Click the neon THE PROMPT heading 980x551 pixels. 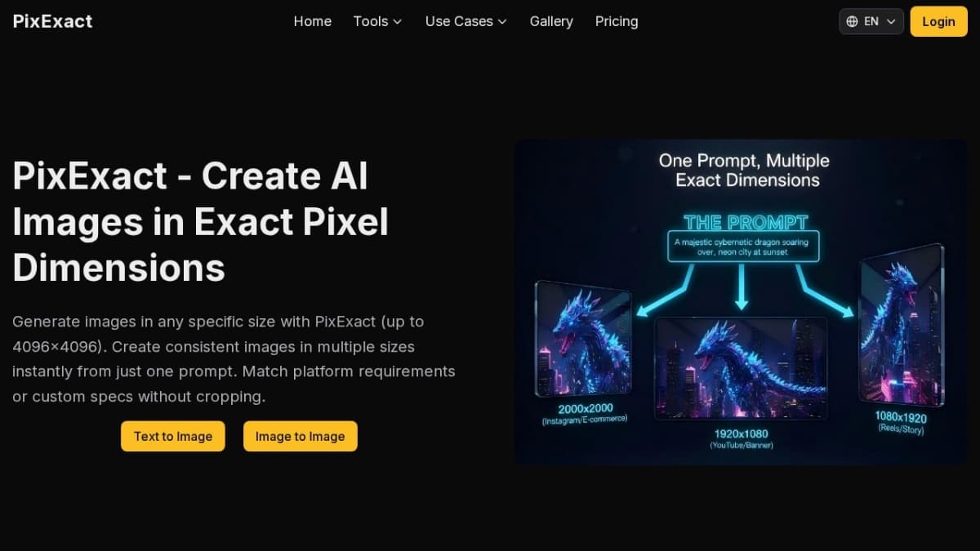745,222
